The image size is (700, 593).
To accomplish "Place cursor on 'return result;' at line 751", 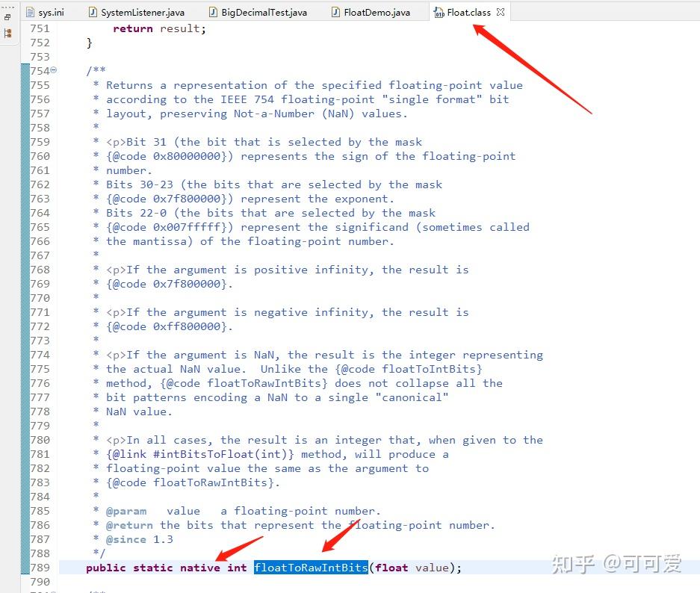I will pyautogui.click(x=159, y=28).
